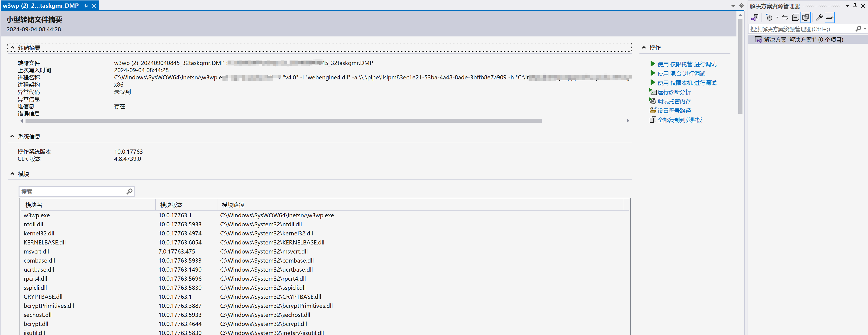868x335 pixels.
Task: Open Solution Explorer window position dropdown menu
Action: (847, 6)
